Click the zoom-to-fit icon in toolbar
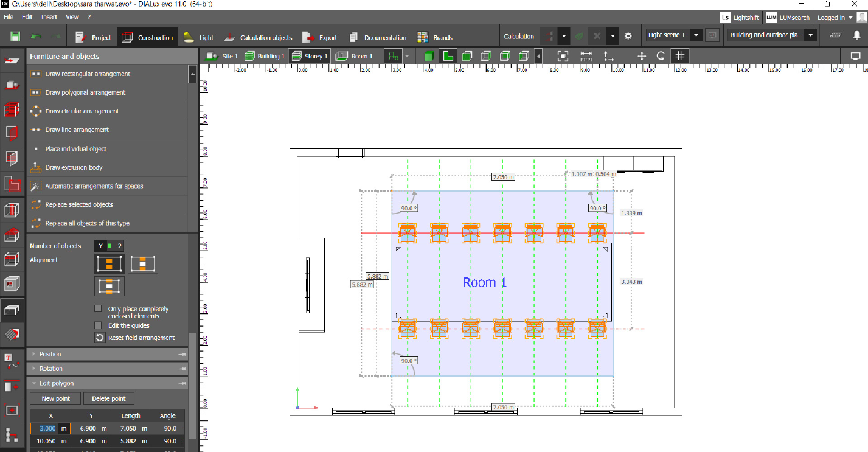The height and width of the screenshot is (452, 868). [562, 56]
